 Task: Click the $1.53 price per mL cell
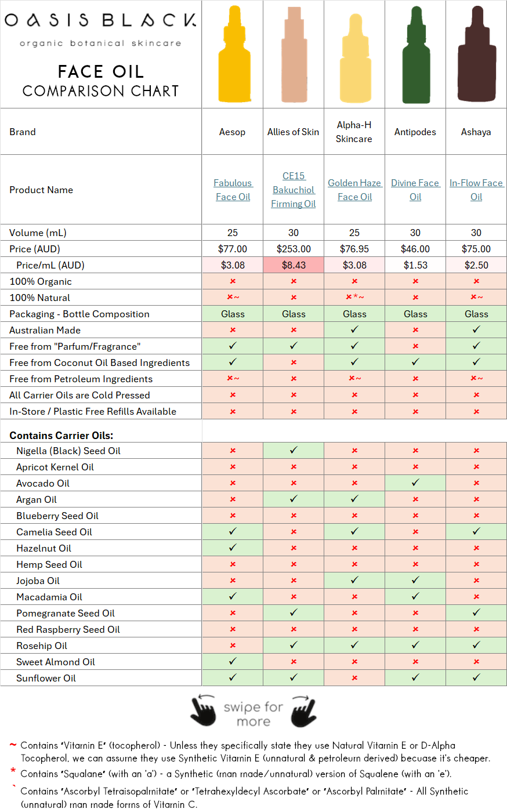click(x=415, y=265)
